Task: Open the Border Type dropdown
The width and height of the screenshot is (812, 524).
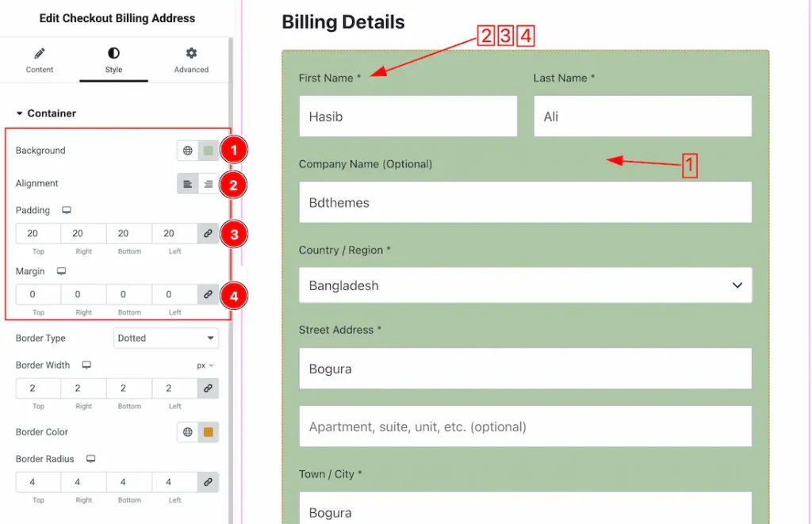Action: [166, 338]
